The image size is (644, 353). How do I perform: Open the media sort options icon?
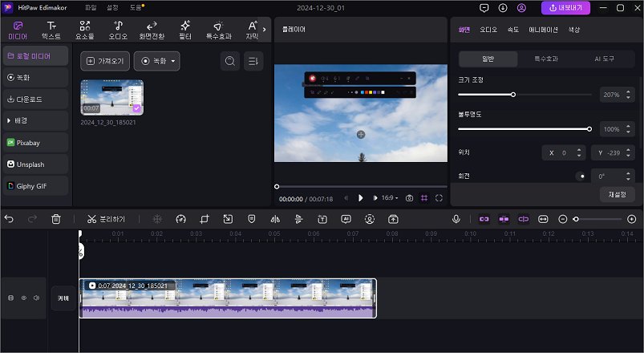point(253,61)
